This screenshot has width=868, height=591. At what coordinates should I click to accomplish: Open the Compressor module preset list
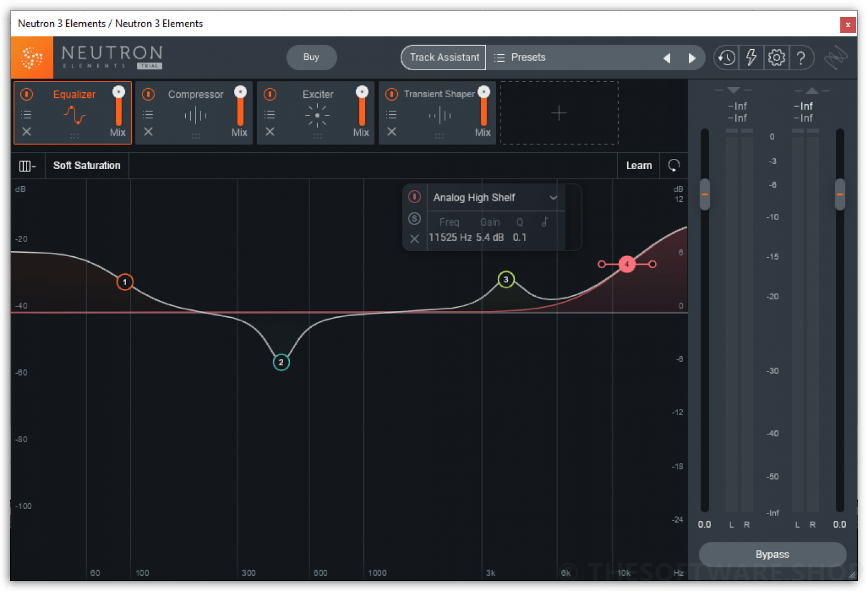(x=148, y=115)
